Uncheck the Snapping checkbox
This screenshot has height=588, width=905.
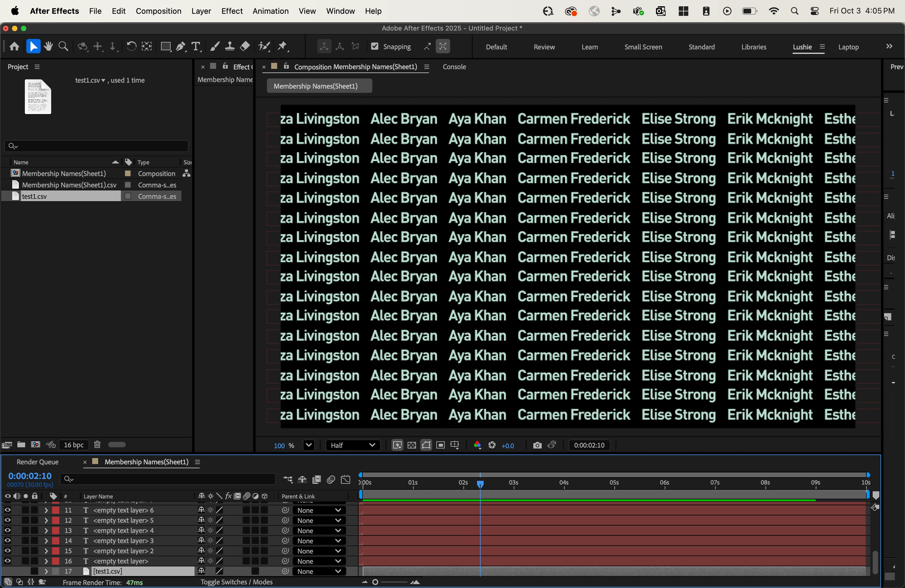375,46
